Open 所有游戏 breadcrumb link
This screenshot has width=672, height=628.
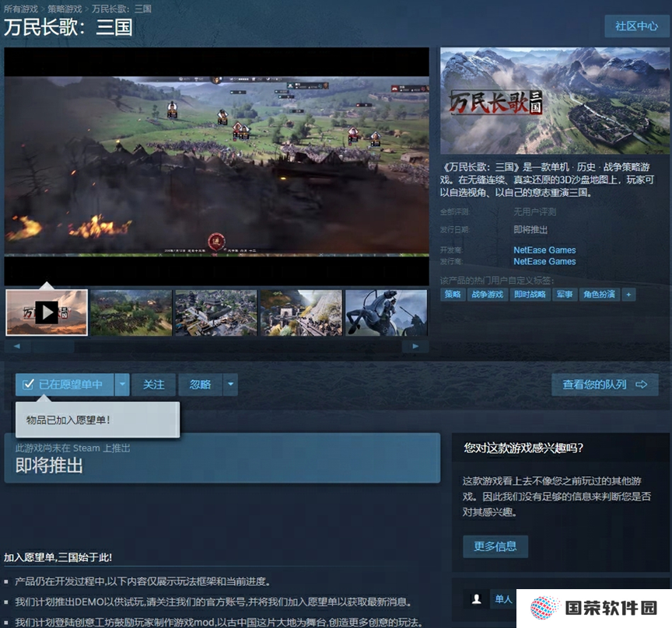(20, 9)
